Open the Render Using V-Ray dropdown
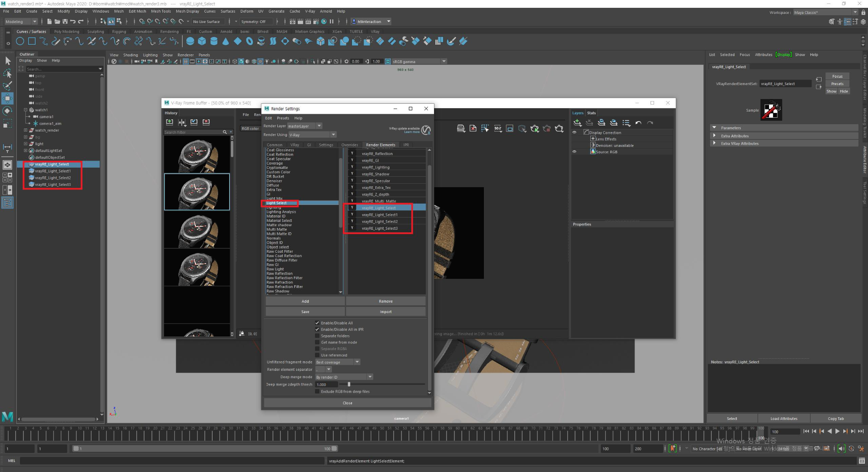Screen dimensions: 868x472 coord(333,135)
